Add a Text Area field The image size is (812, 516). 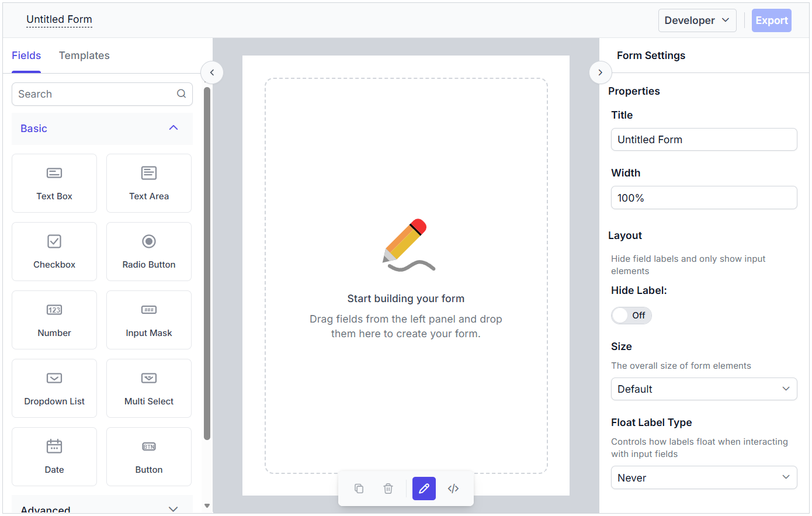pyautogui.click(x=149, y=183)
